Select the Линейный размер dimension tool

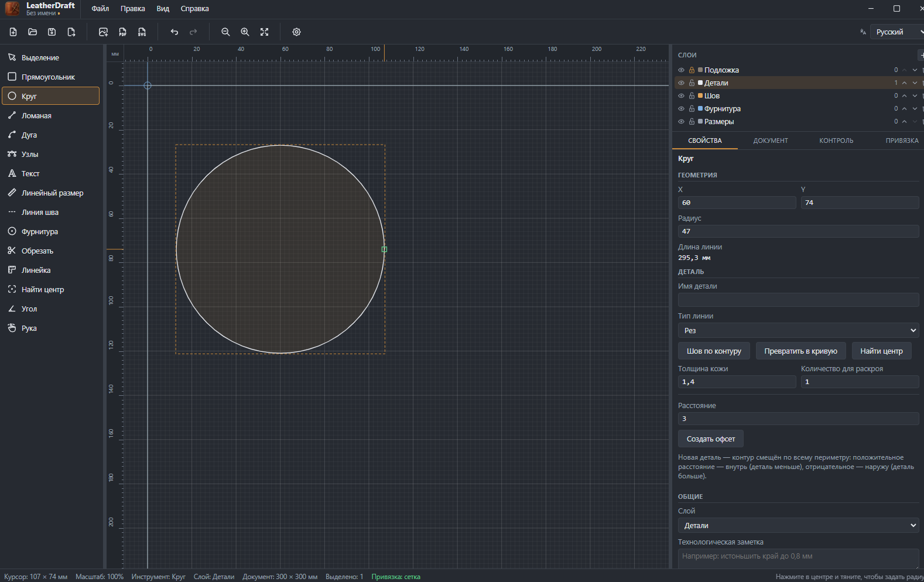51,193
